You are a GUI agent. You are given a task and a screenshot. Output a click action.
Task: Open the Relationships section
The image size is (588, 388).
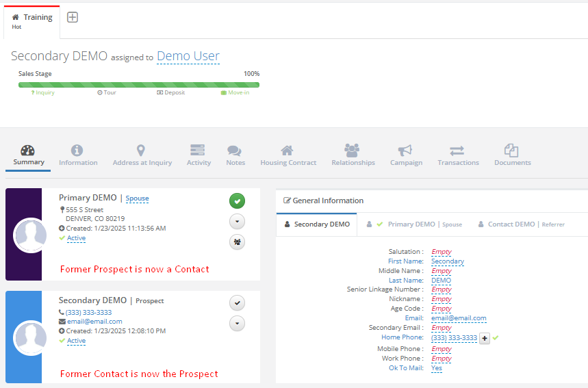click(353, 155)
